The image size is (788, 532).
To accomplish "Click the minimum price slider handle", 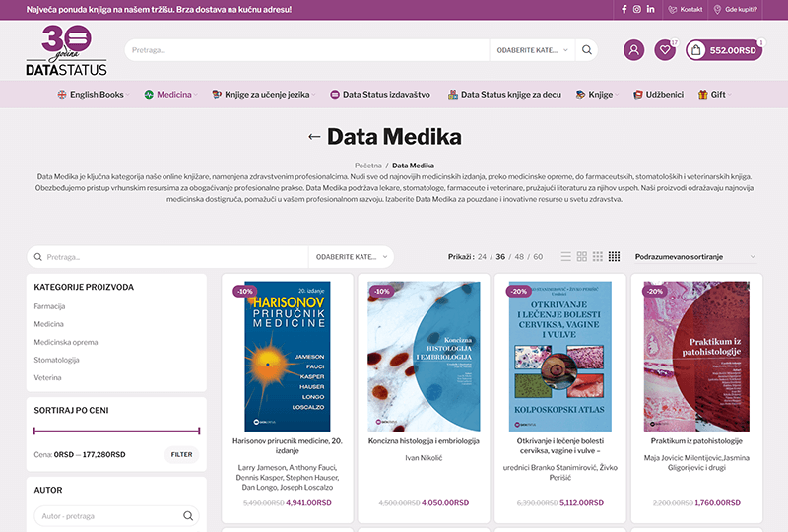I will pos(34,431).
